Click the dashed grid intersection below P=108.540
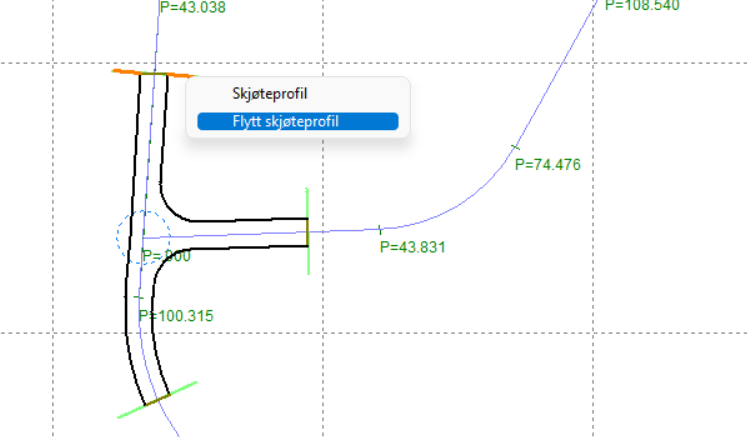Screen dimensions: 747x437 tap(594, 64)
